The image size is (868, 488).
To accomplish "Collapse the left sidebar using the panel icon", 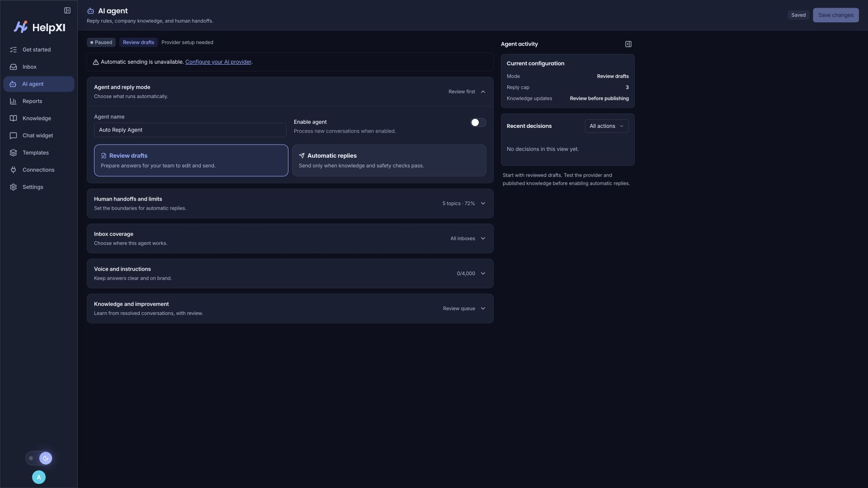I will (x=67, y=10).
